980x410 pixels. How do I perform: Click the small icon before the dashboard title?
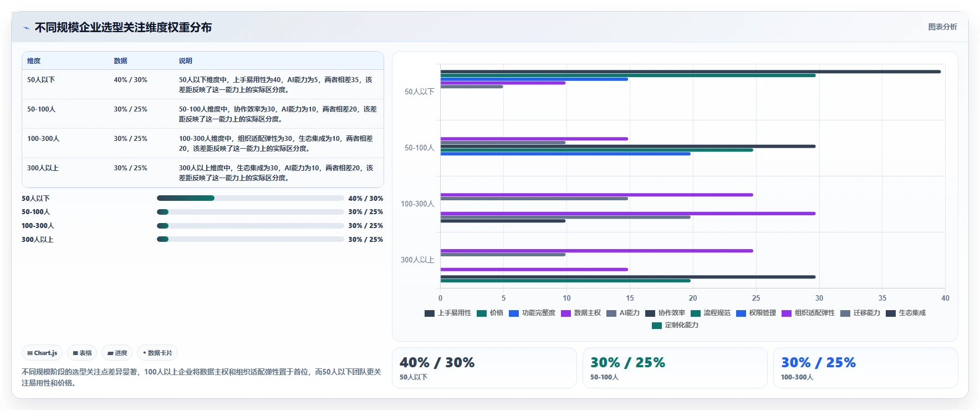26,28
